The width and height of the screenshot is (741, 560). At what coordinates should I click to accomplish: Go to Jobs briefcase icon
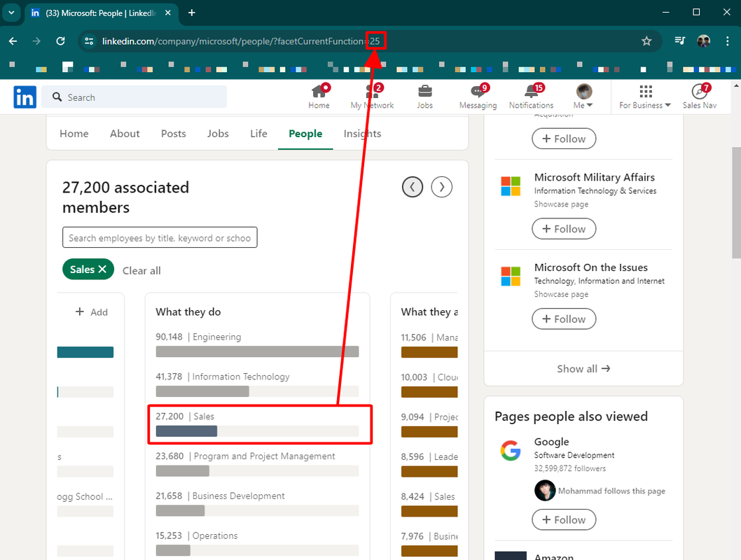[x=424, y=92]
